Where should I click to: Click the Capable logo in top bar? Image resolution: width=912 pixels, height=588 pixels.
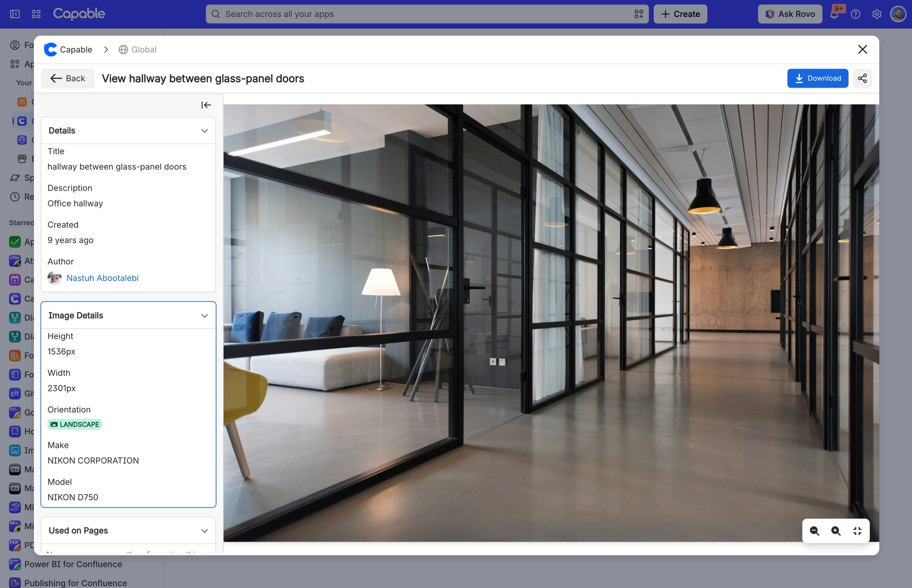(x=79, y=14)
